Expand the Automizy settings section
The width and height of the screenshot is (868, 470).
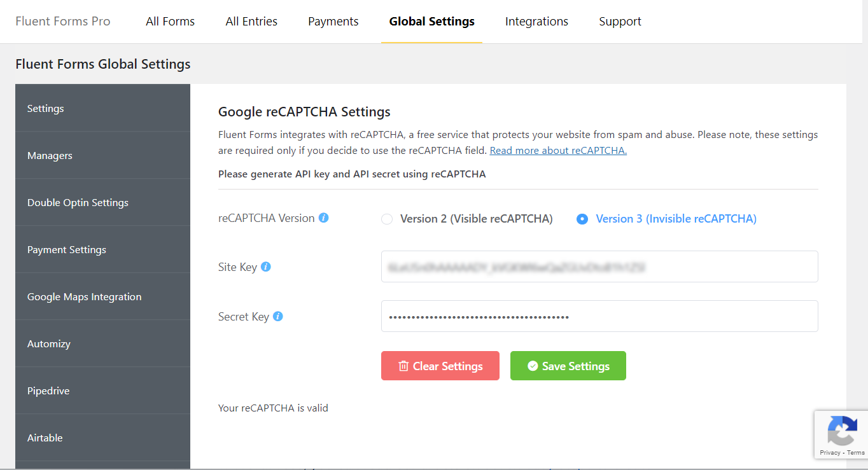49,343
